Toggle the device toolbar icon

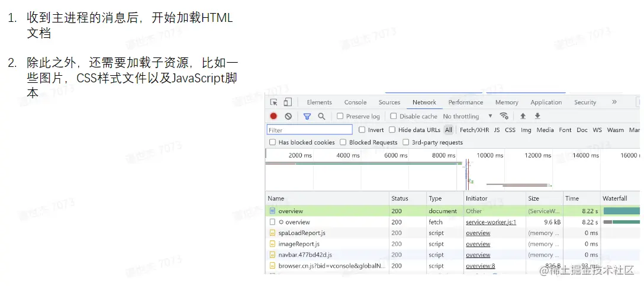(x=288, y=102)
